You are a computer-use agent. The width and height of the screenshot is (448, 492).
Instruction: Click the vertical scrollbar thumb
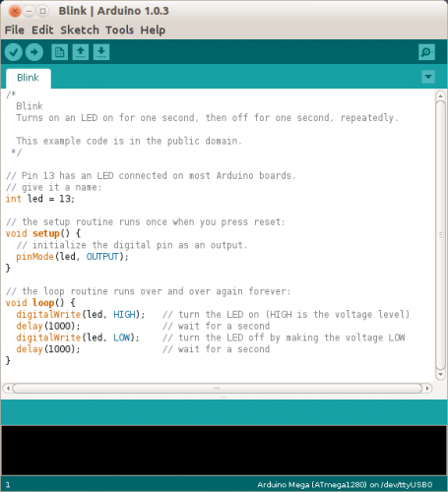(x=440, y=235)
